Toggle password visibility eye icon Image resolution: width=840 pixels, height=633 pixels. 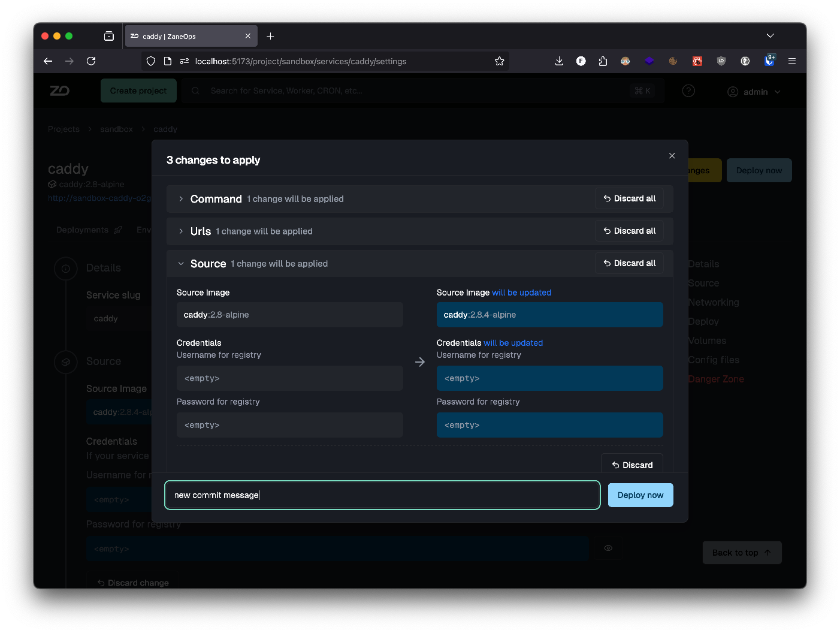pos(608,548)
